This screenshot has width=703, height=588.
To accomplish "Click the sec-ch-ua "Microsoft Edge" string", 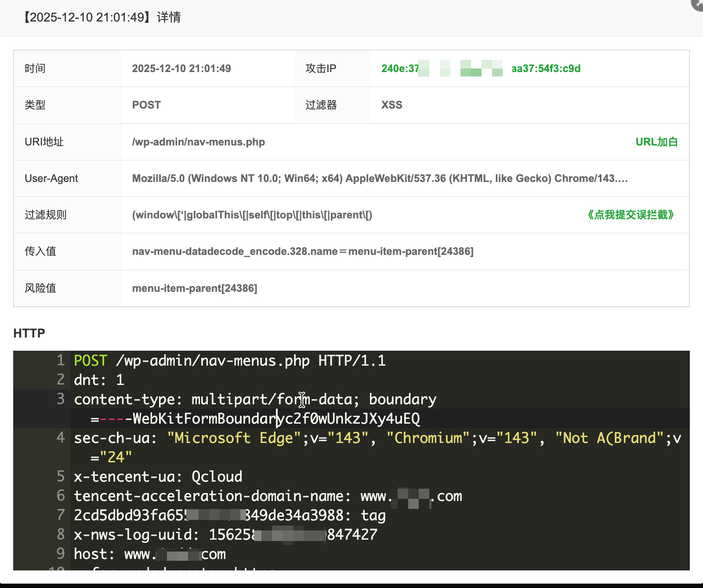I will pos(233,438).
